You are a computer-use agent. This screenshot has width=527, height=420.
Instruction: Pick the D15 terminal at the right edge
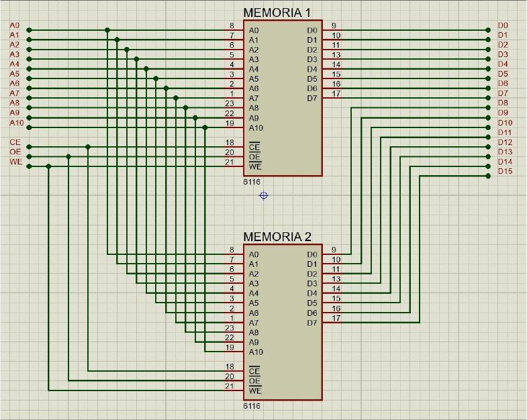[504, 171]
